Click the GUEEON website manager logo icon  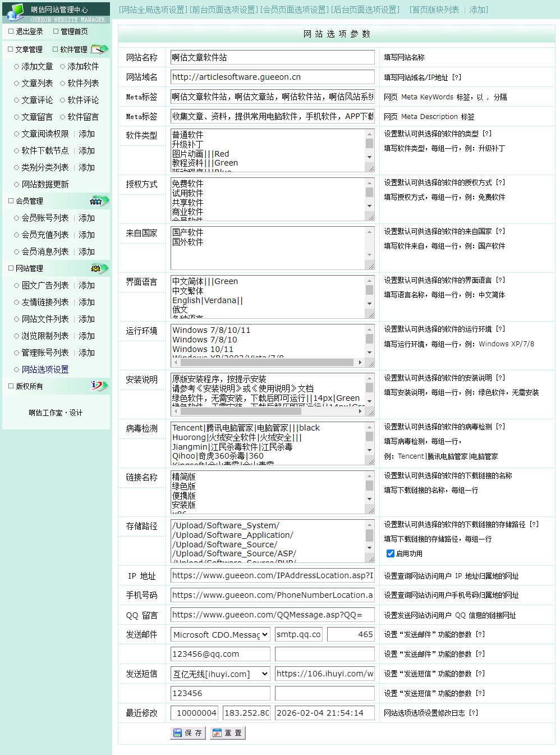click(x=15, y=11)
